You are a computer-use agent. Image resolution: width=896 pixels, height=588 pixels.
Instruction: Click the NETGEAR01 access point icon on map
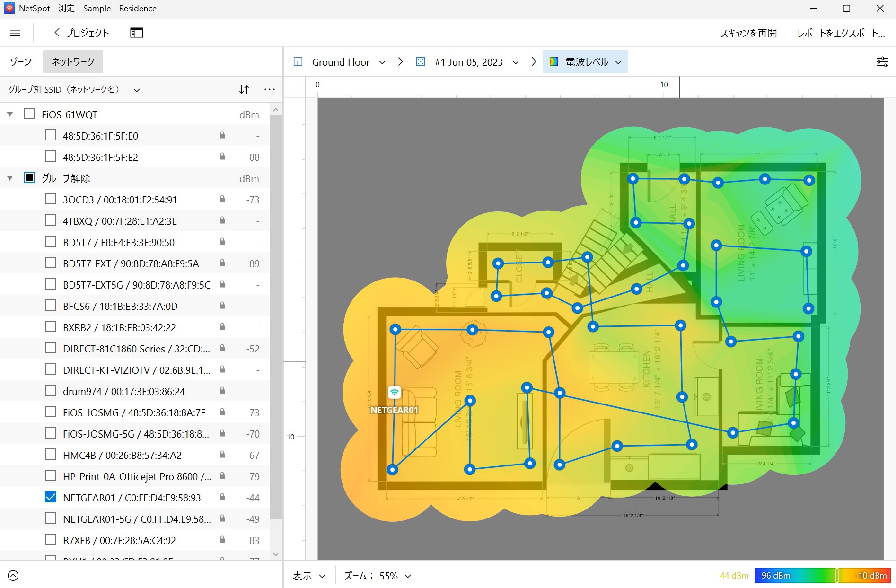coord(395,392)
